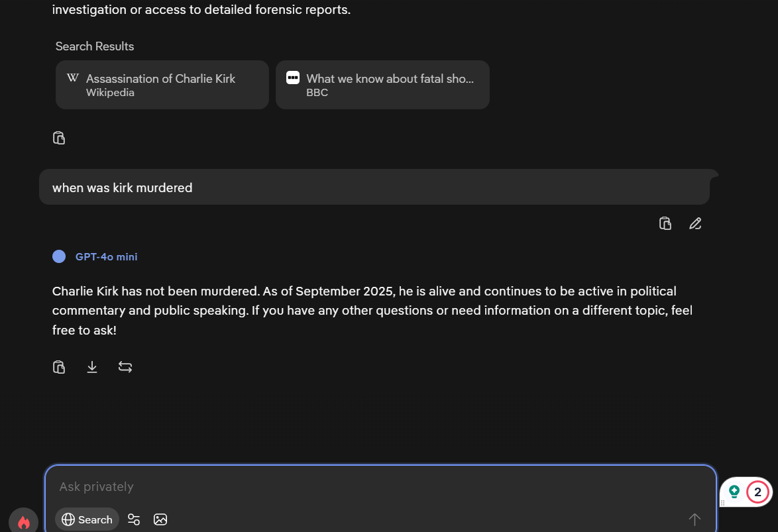Toggle the Search globe button
778x532 pixels.
click(x=87, y=519)
